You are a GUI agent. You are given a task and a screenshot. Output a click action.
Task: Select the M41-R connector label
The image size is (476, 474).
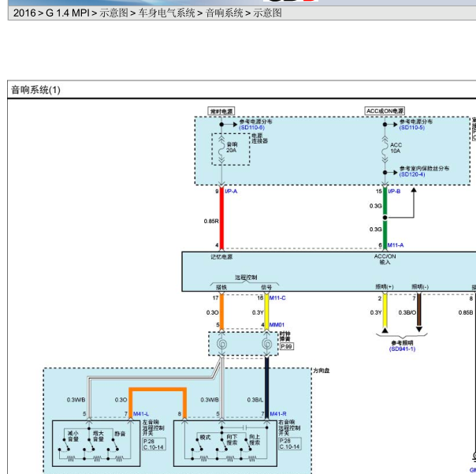pos(278,414)
